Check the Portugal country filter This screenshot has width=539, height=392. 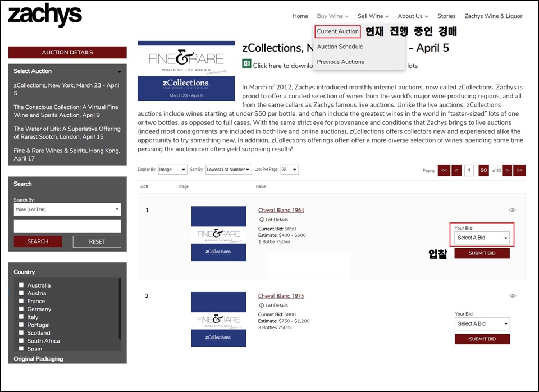coord(21,325)
